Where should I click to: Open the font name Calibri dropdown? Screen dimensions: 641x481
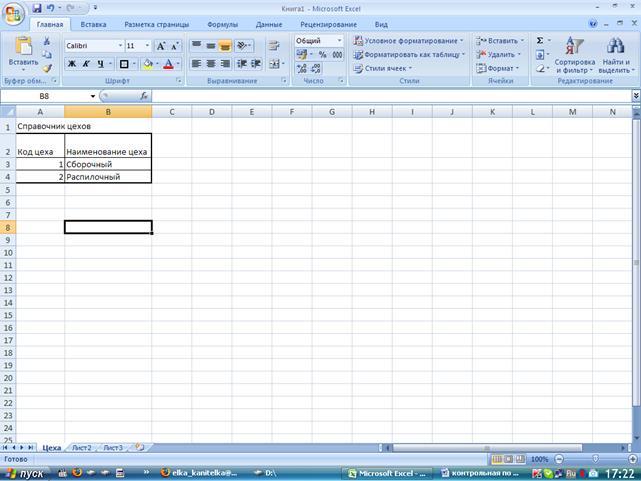tap(121, 46)
